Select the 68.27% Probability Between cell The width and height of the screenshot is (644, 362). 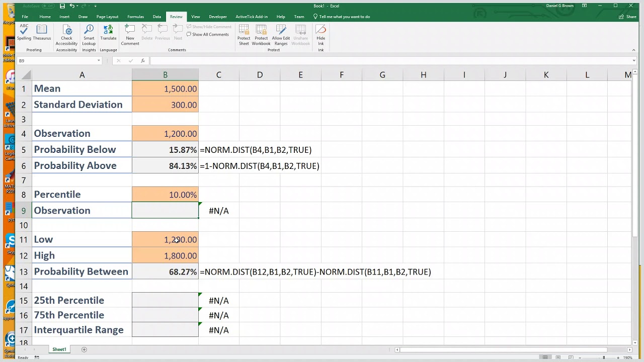pyautogui.click(x=165, y=271)
